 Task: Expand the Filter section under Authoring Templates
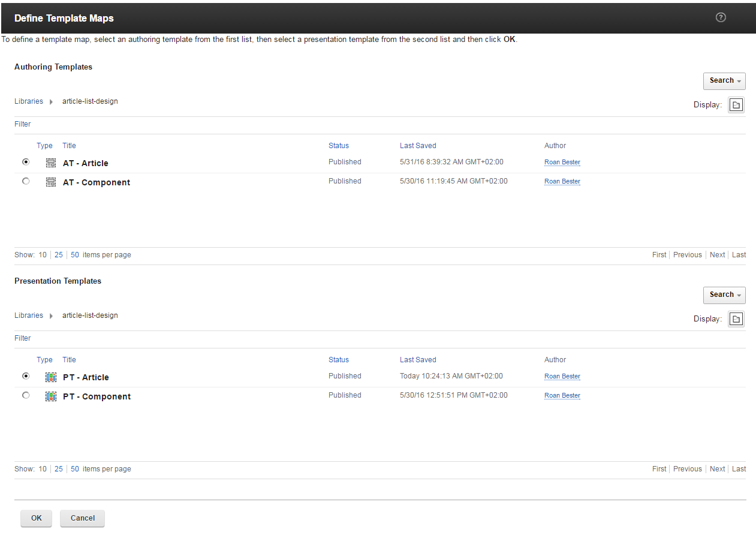(x=23, y=124)
